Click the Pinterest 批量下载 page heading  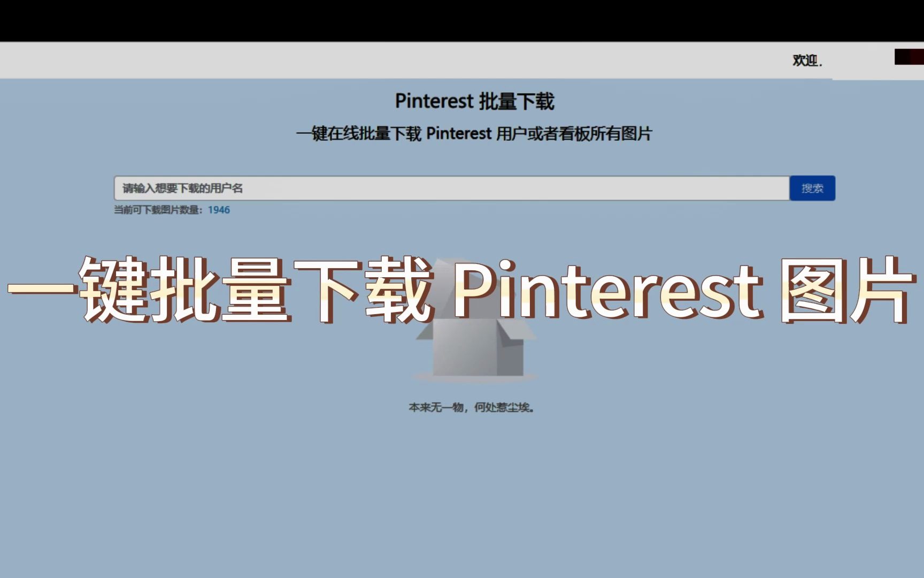pyautogui.click(x=475, y=101)
